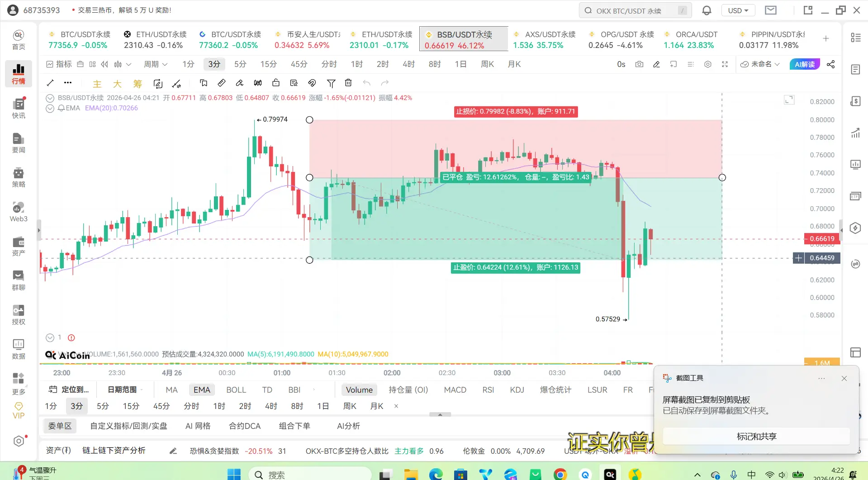Open the 合约DCA tab
This screenshot has height=480, width=868.
coord(245,426)
